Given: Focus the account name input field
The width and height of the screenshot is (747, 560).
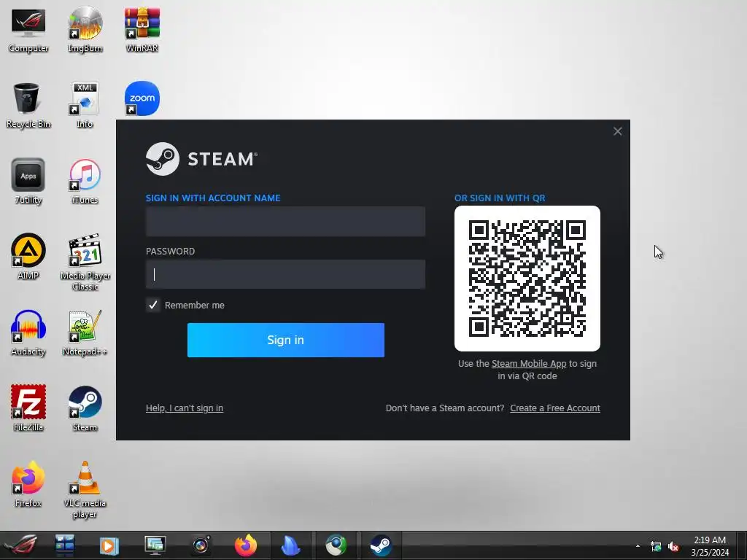Looking at the screenshot, I should click(285, 222).
